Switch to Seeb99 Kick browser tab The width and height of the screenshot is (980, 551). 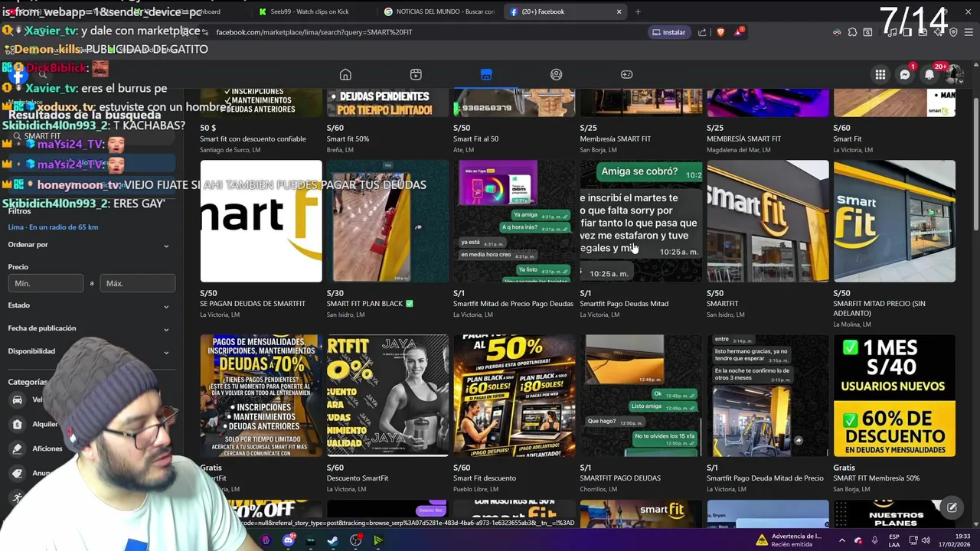pyautogui.click(x=310, y=11)
